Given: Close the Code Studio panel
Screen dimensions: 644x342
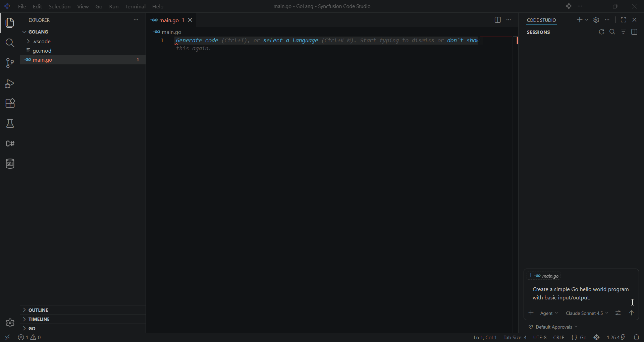Looking at the screenshot, I should click(x=634, y=20).
